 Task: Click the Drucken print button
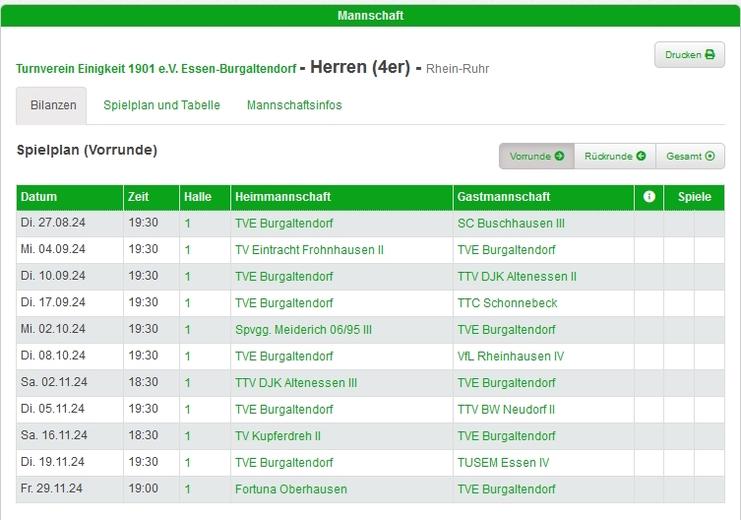[x=689, y=55]
